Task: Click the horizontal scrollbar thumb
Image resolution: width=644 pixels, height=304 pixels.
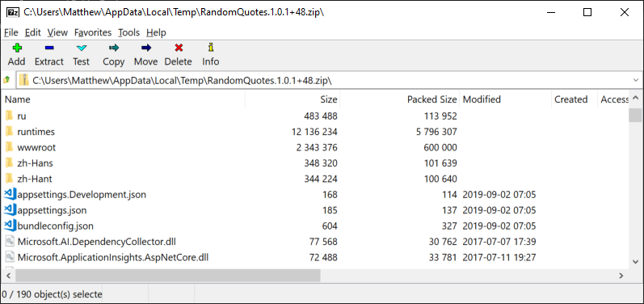Action: pos(167,276)
